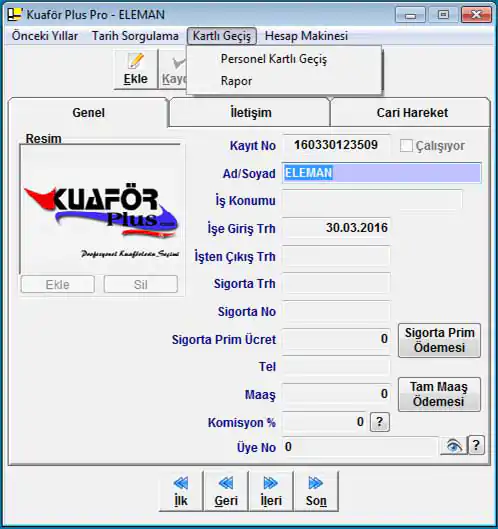
Task: Click the eye icon beside Üye No
Action: tap(454, 446)
